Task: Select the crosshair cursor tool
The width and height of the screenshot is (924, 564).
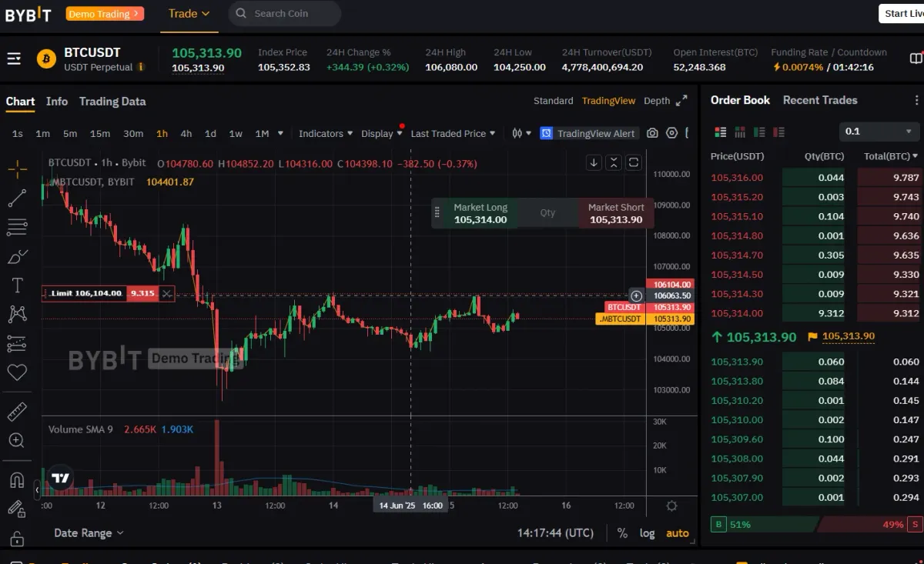Action: tap(17, 170)
